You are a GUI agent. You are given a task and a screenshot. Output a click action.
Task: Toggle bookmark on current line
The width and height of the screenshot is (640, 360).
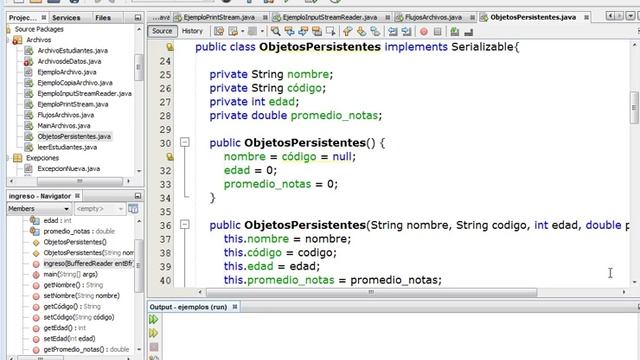375,31
